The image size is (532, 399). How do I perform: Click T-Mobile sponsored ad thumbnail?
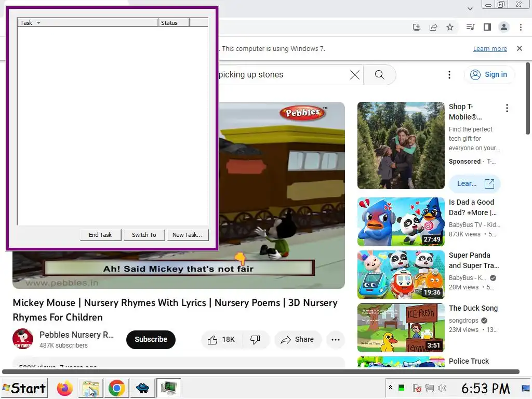point(401,145)
